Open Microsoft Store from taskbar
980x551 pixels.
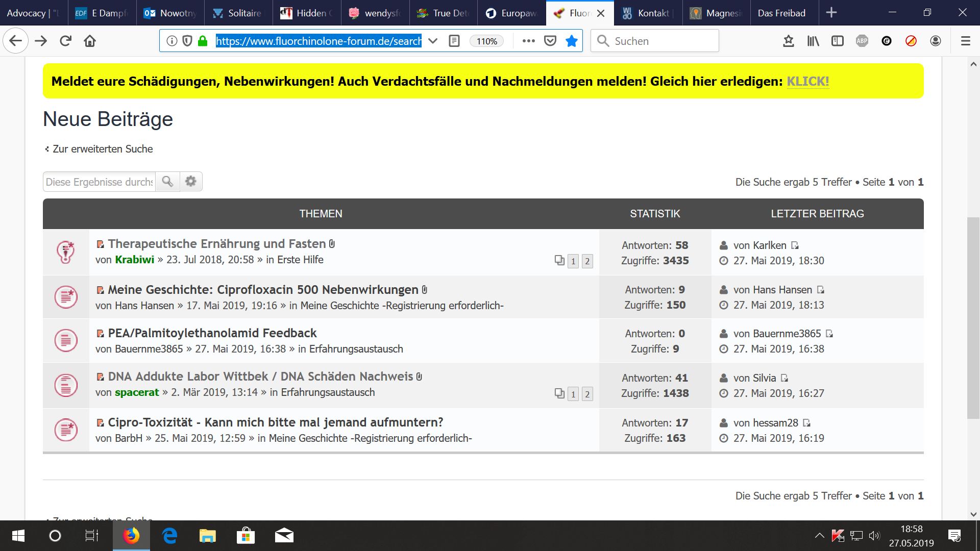[x=246, y=536]
